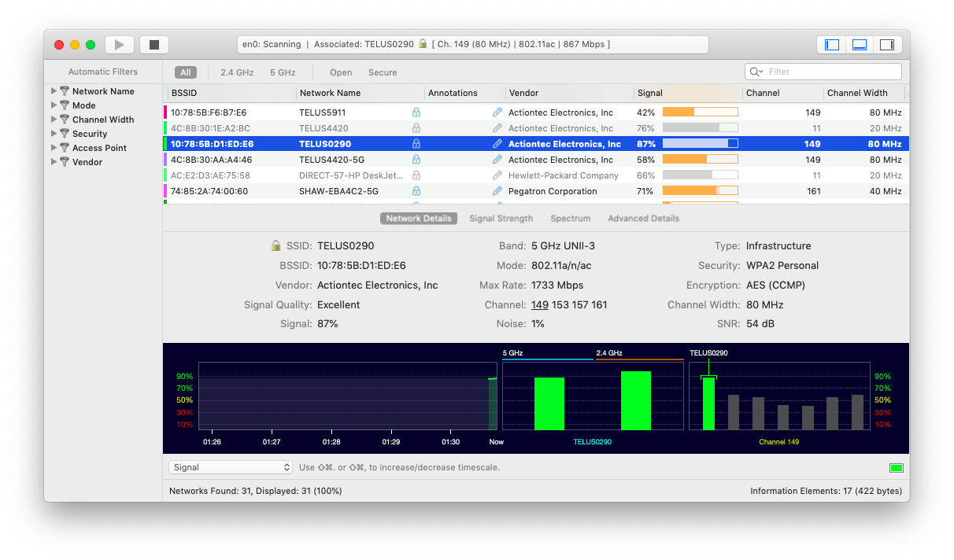The height and width of the screenshot is (560, 954).
Task: Click the pencil icon for SHAW-EBA4C2-5G
Action: pos(497,191)
